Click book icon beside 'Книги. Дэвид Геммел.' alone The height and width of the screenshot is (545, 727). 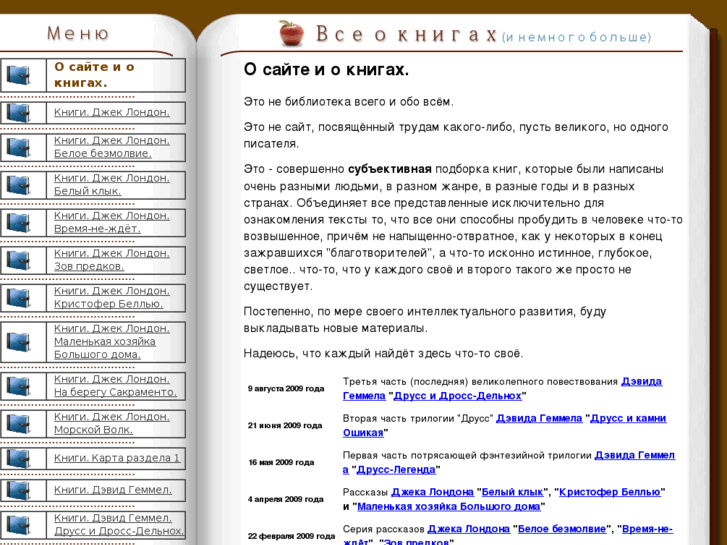point(19,490)
